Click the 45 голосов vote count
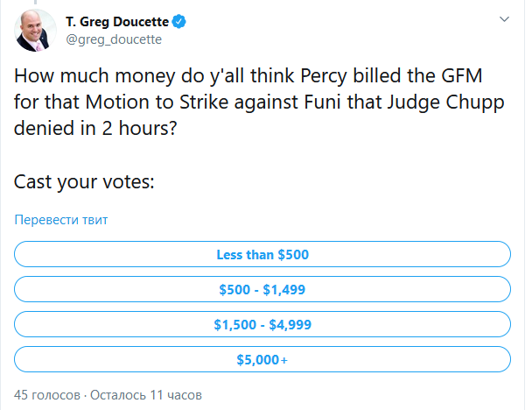 (x=47, y=395)
